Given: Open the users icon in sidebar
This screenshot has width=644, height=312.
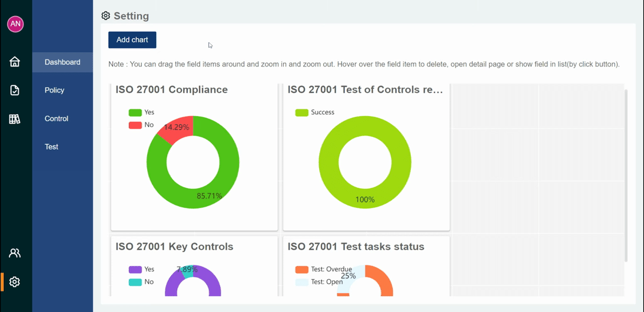Looking at the screenshot, I should 15,253.
